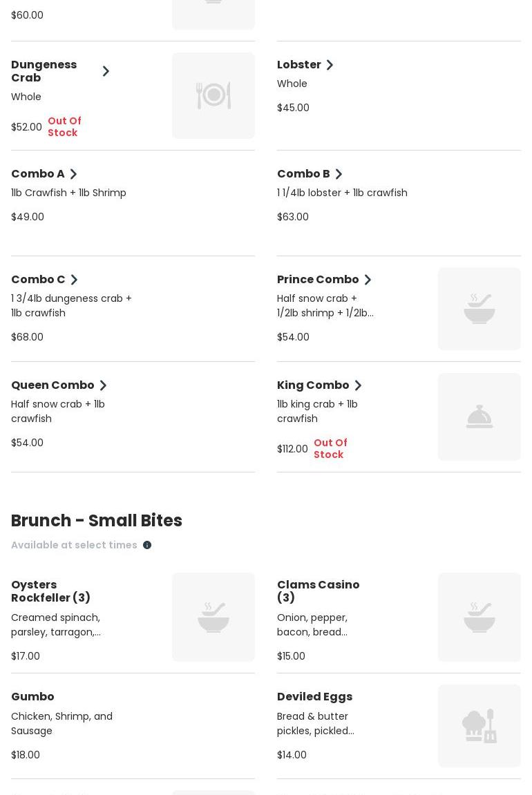532x795 pixels.
Task: Click the Clams Casino (3) item name
Action: coord(318,591)
